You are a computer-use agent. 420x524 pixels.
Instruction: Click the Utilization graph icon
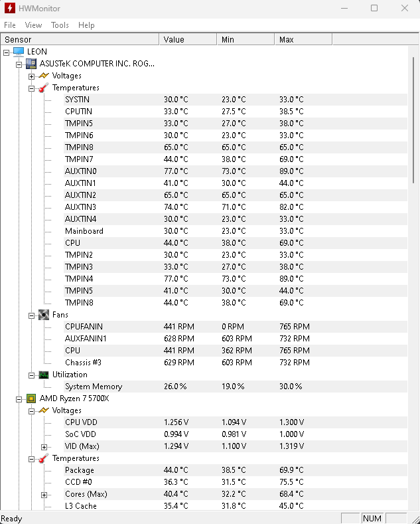44,375
